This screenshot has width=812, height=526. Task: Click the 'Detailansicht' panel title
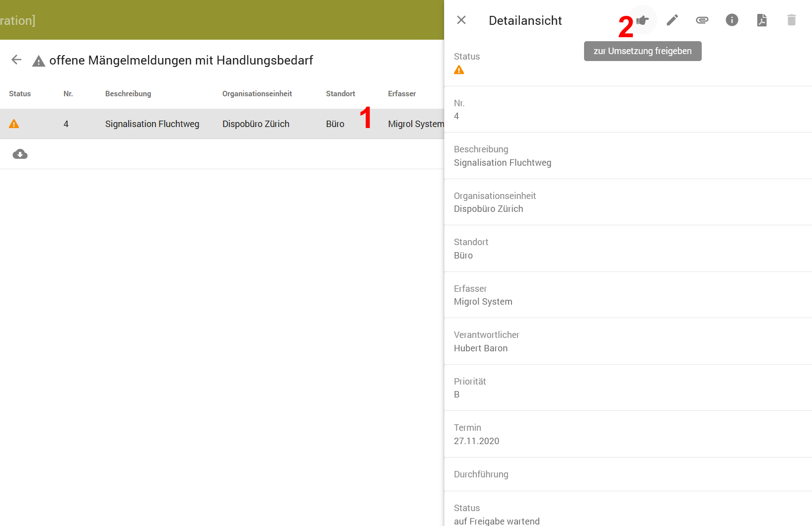(525, 20)
